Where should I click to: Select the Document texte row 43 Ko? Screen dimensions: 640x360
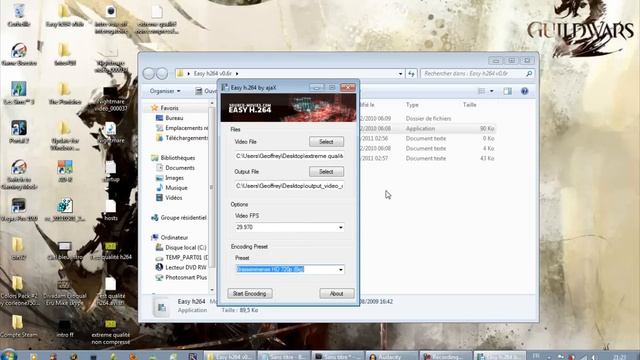tap(428, 158)
